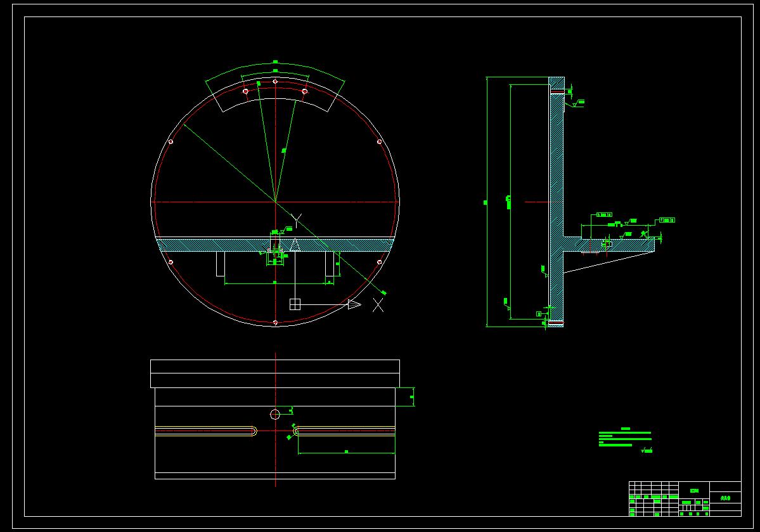
Task: Select the datum frame near section view bottom
Action: (539, 315)
